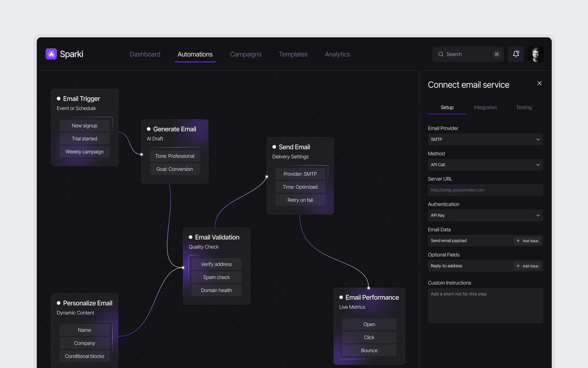The image size is (588, 368).
Task: Add Value to Optional Fields
Action: pos(527,266)
